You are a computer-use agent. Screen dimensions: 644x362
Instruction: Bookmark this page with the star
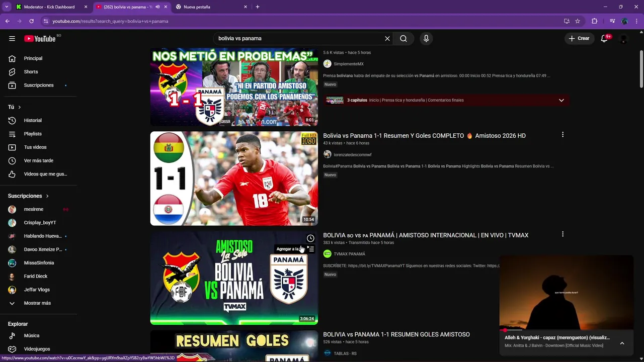tap(578, 21)
